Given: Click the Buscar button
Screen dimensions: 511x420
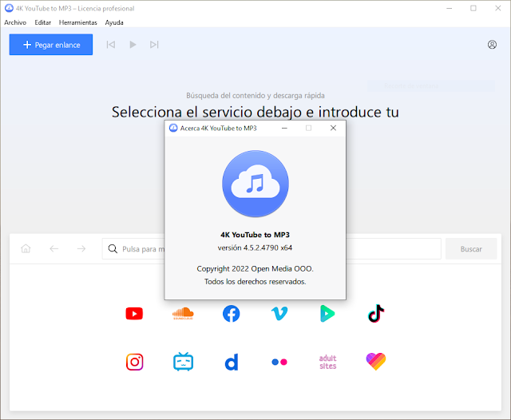Looking at the screenshot, I should pyautogui.click(x=471, y=249).
